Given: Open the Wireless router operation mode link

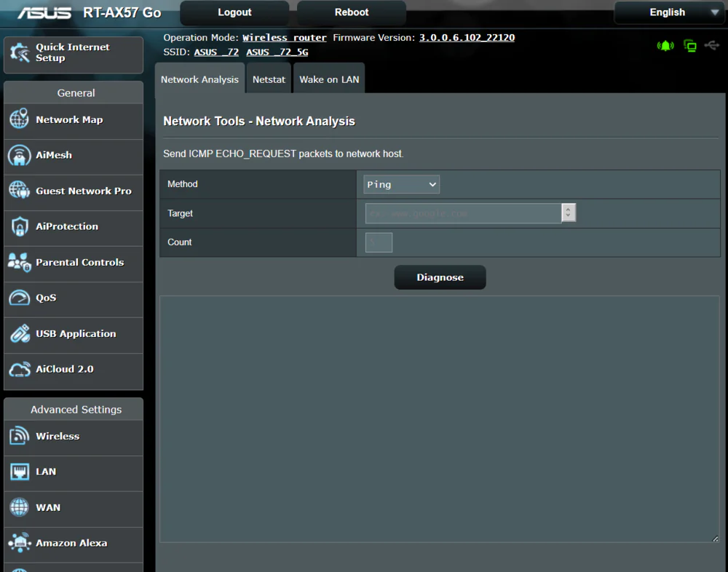Looking at the screenshot, I should [x=284, y=38].
